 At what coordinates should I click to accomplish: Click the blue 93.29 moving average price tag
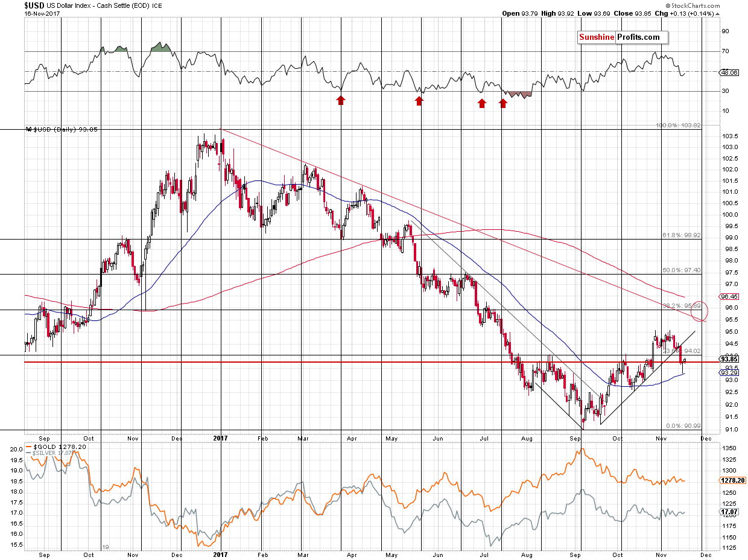point(730,372)
